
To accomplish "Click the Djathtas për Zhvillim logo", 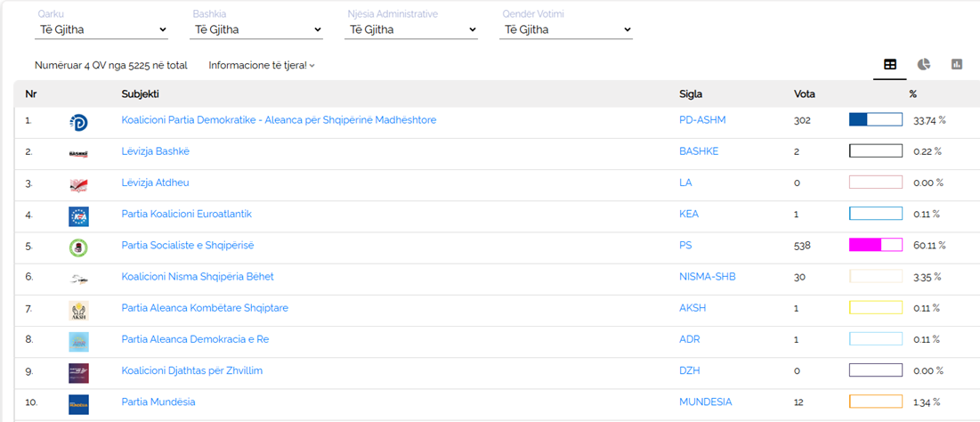I will (78, 373).
